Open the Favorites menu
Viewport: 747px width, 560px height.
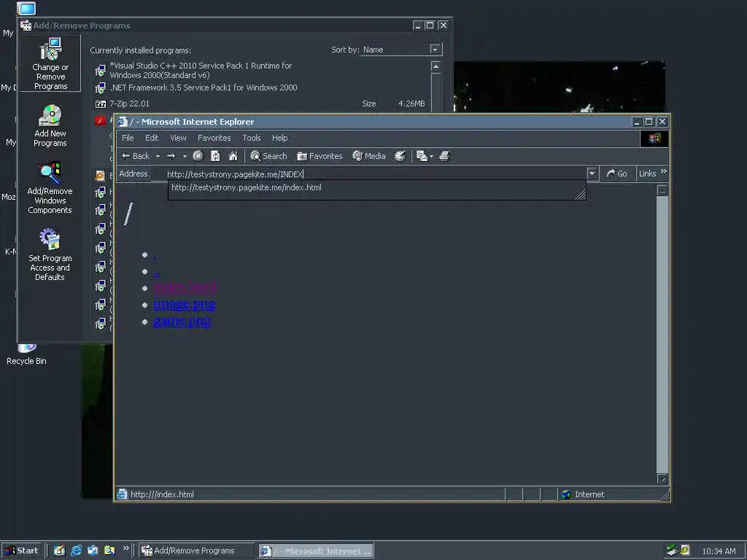point(214,138)
